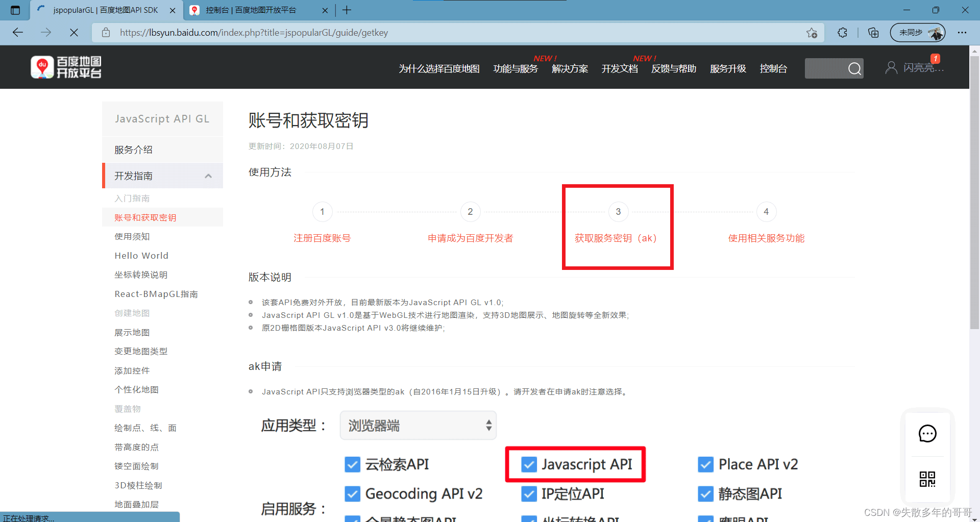Switch to the 控制台 browser tab

pos(251,10)
